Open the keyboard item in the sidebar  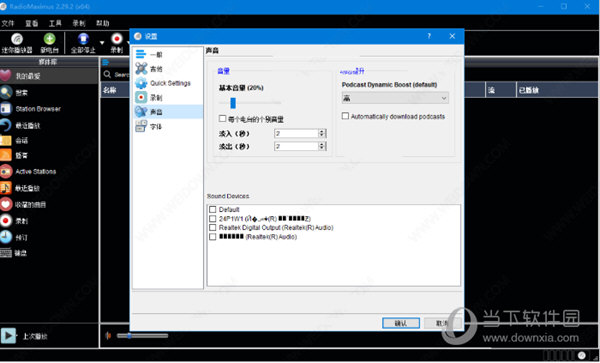point(49,253)
